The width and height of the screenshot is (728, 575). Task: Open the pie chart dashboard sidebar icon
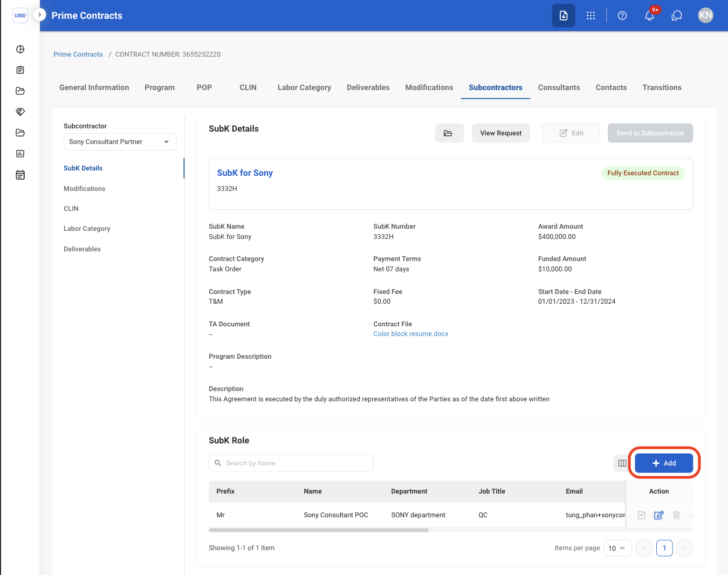tap(20, 49)
